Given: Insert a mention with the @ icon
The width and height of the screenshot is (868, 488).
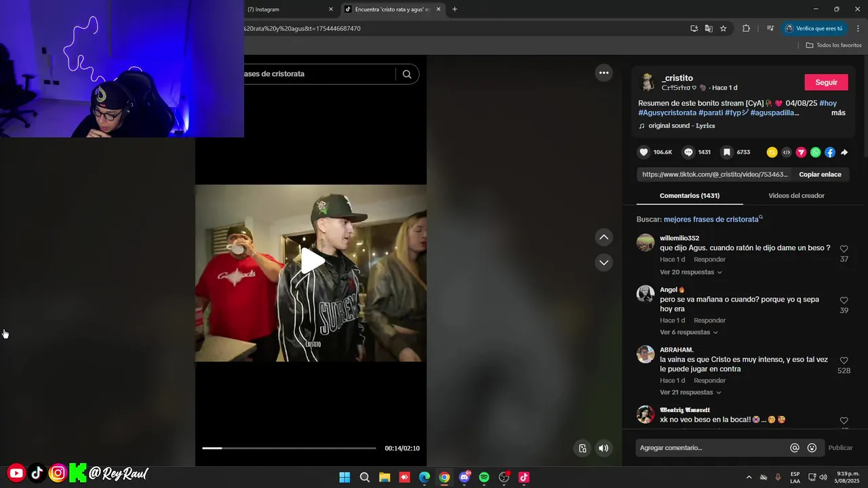Looking at the screenshot, I should tap(795, 448).
